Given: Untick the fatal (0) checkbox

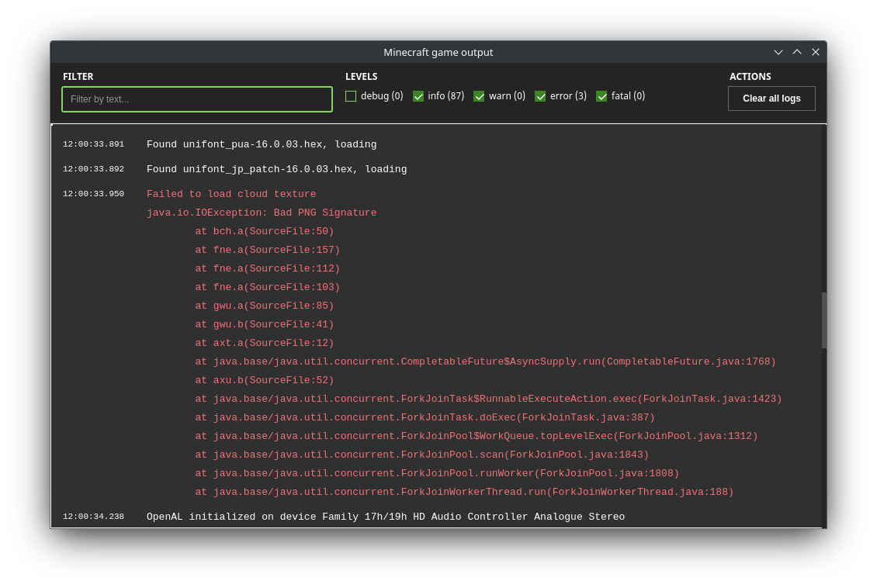Looking at the screenshot, I should point(601,96).
